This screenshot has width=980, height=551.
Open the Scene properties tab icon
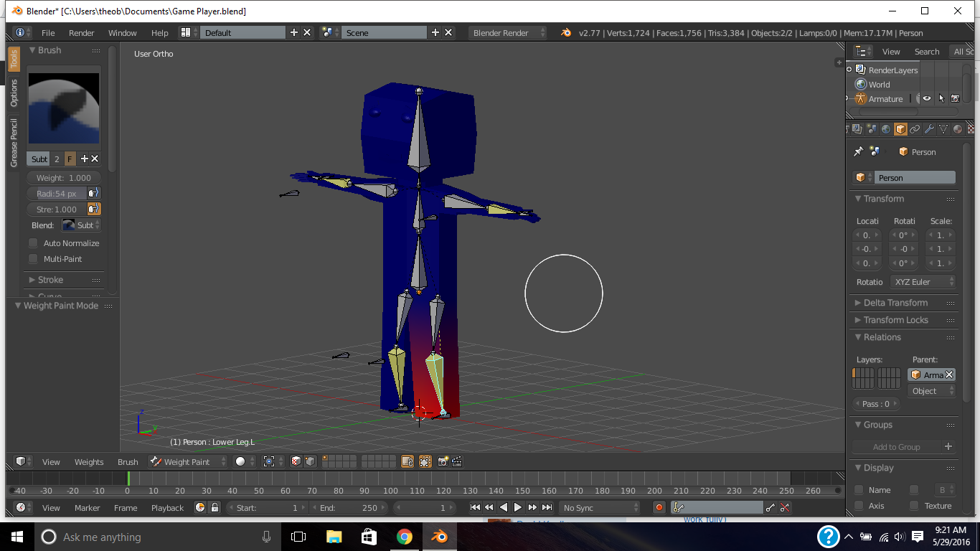click(x=871, y=129)
